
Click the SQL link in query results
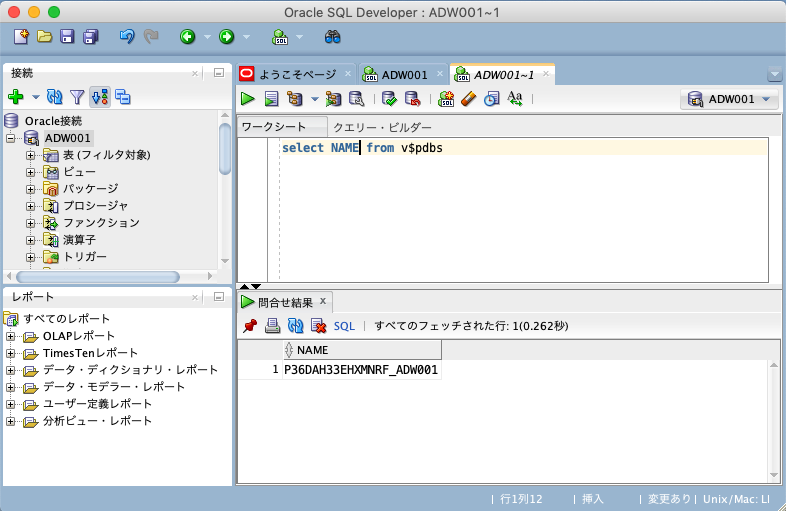[344, 326]
